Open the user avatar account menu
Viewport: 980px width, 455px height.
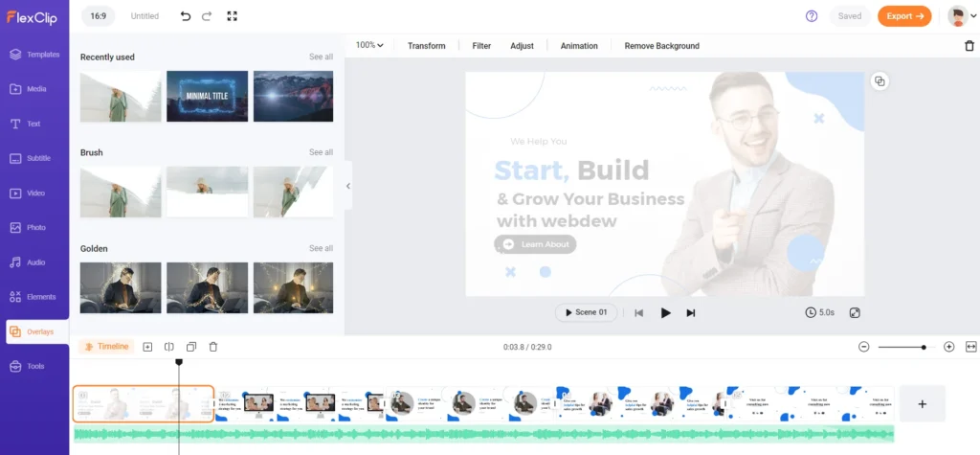click(962, 16)
